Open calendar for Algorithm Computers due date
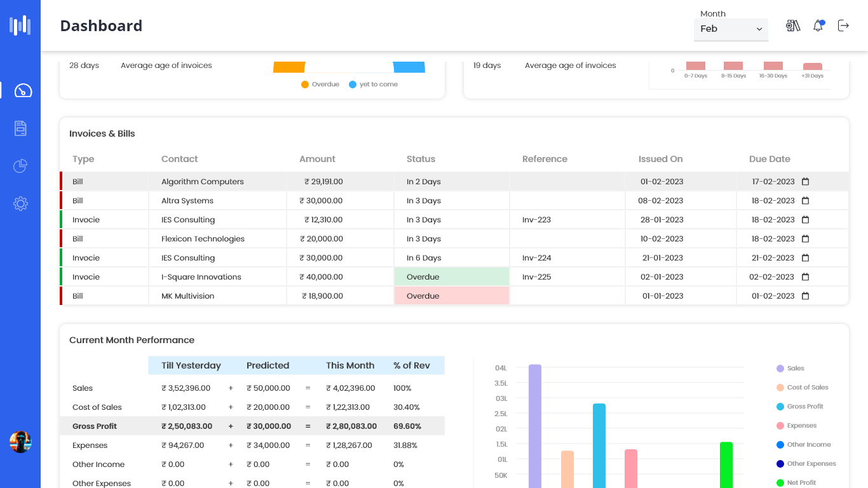The width and height of the screenshot is (868, 488). [x=805, y=182]
